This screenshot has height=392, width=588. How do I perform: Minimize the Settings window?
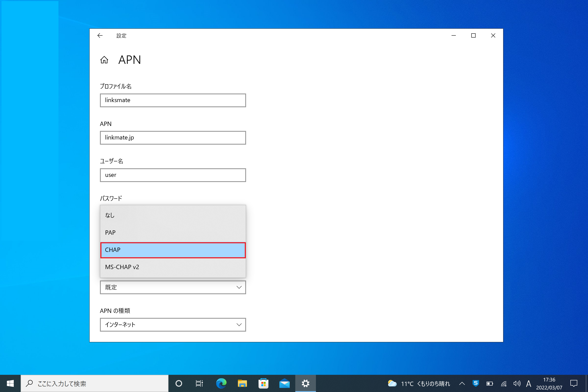point(453,35)
